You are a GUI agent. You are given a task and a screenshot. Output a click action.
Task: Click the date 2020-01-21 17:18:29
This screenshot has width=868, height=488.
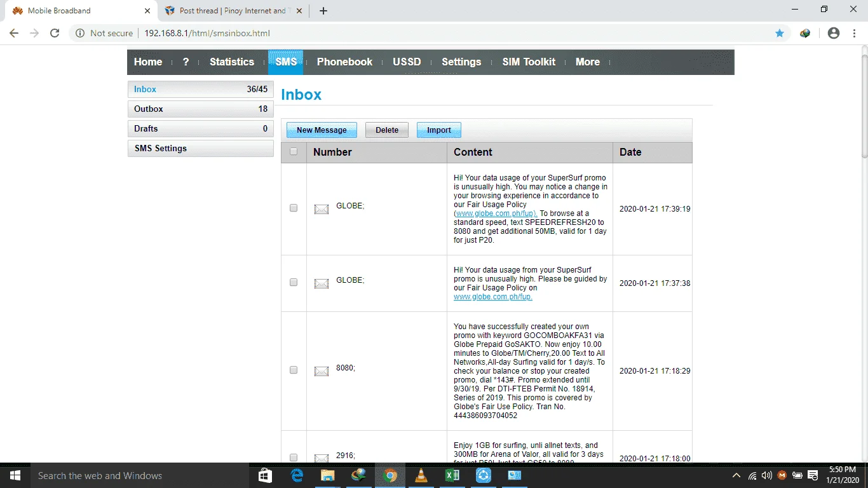654,371
